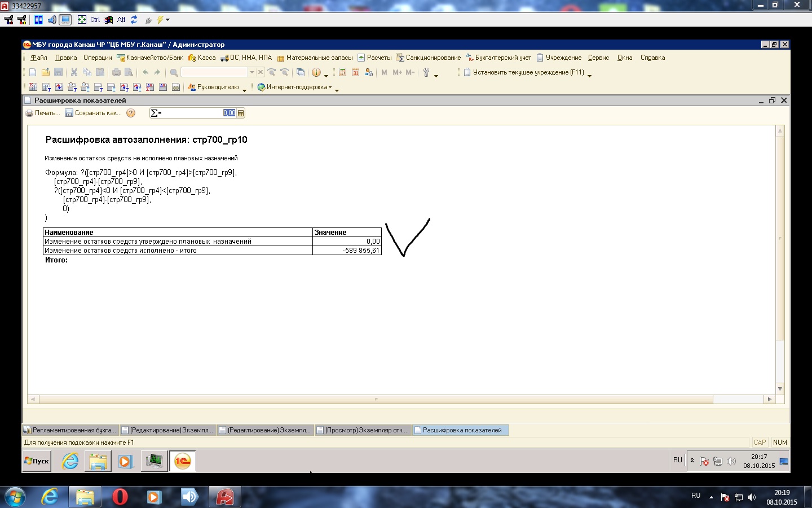Switch to the Регламентированная бухга... window tab
The image size is (812, 508).
pyautogui.click(x=70, y=430)
